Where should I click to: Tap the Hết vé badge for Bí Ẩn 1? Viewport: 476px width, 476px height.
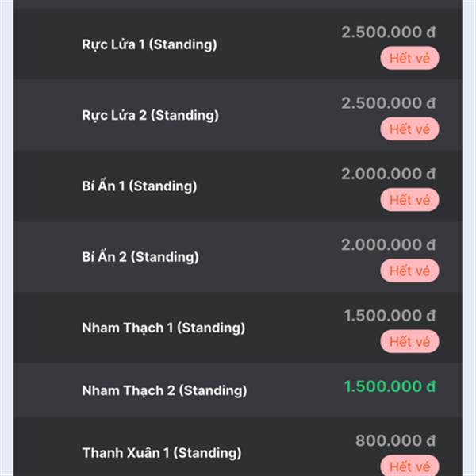(x=409, y=200)
